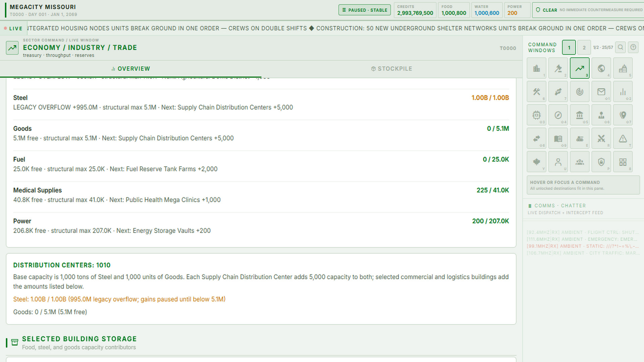The image size is (644, 362).
Task: Open the shield lock security window
Action: (x=601, y=162)
